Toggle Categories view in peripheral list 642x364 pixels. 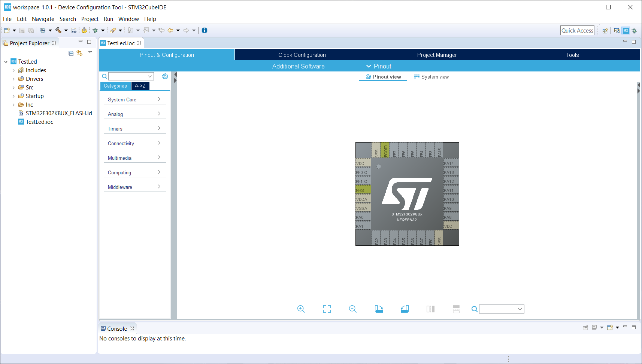point(115,86)
